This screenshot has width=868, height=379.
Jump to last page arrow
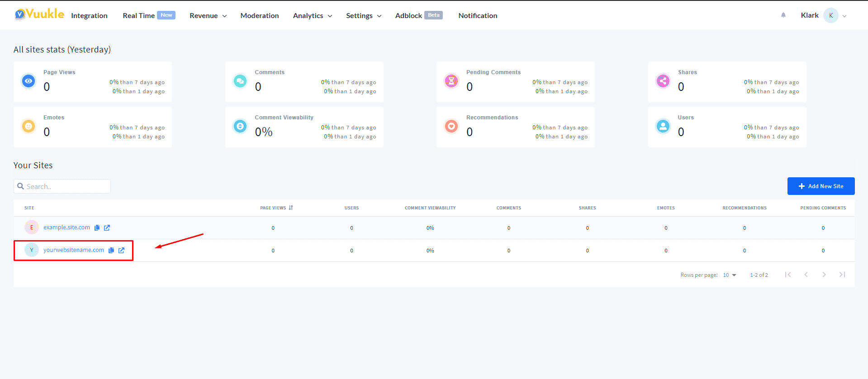tap(842, 275)
